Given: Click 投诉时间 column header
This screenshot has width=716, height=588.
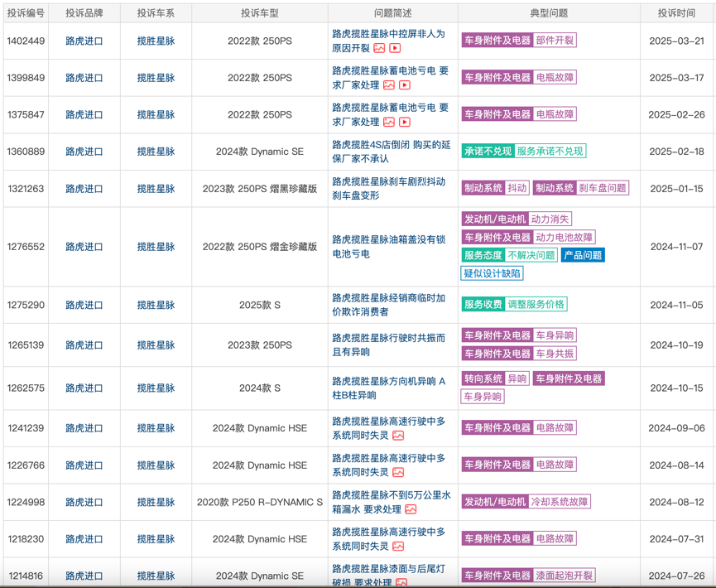Looking at the screenshot, I should tap(676, 13).
